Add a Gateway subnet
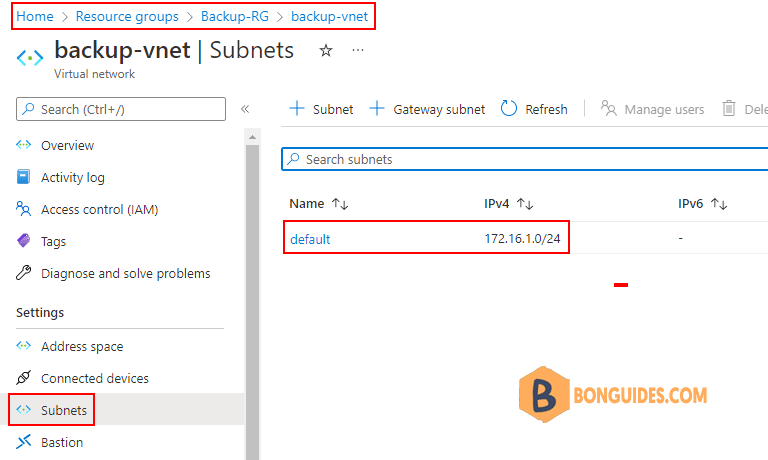This screenshot has width=768, height=460. click(x=427, y=109)
